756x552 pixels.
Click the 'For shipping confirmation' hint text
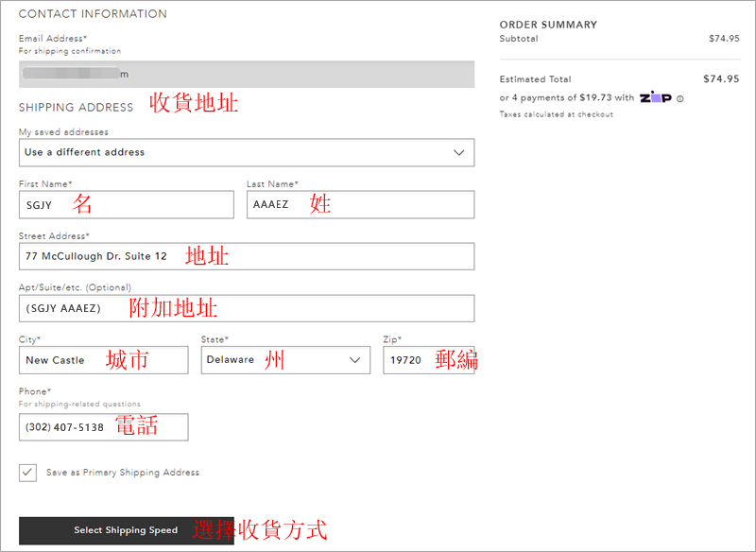click(x=70, y=51)
